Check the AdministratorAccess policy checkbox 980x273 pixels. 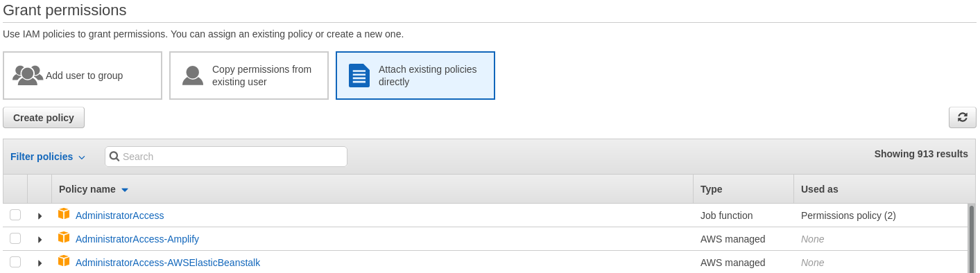15,215
